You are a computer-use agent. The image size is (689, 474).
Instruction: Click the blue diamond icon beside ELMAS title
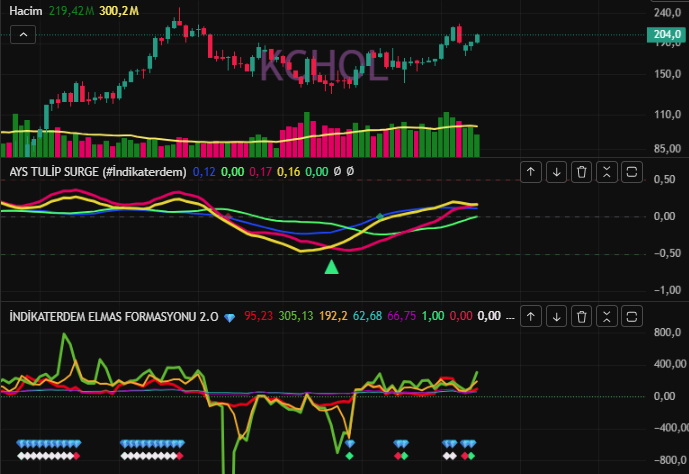[x=229, y=318]
